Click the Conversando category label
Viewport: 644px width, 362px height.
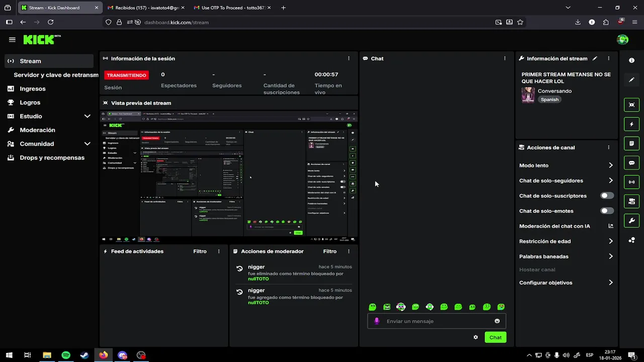(554, 91)
